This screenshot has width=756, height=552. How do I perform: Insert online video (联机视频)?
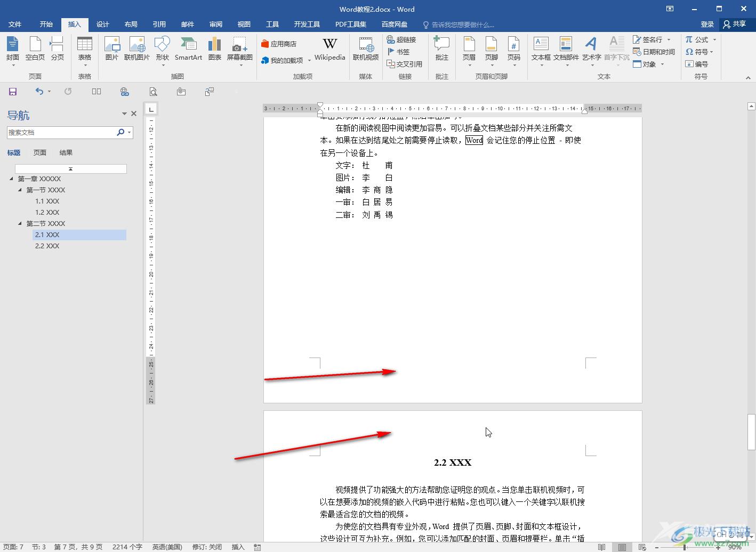coord(366,49)
